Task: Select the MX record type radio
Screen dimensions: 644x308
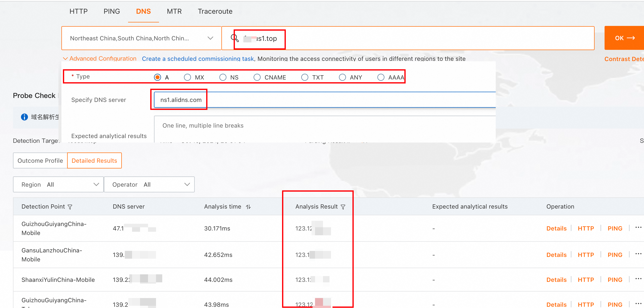Action: pyautogui.click(x=187, y=77)
